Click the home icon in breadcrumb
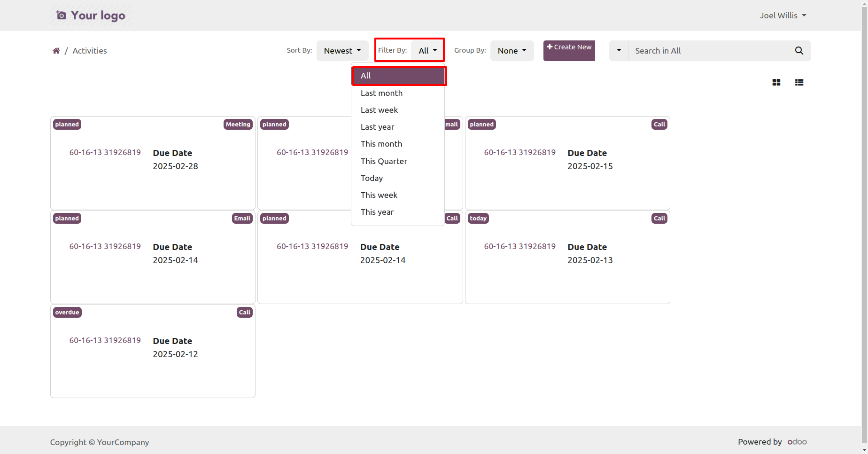Screen dimensions: 868x454 56,51
